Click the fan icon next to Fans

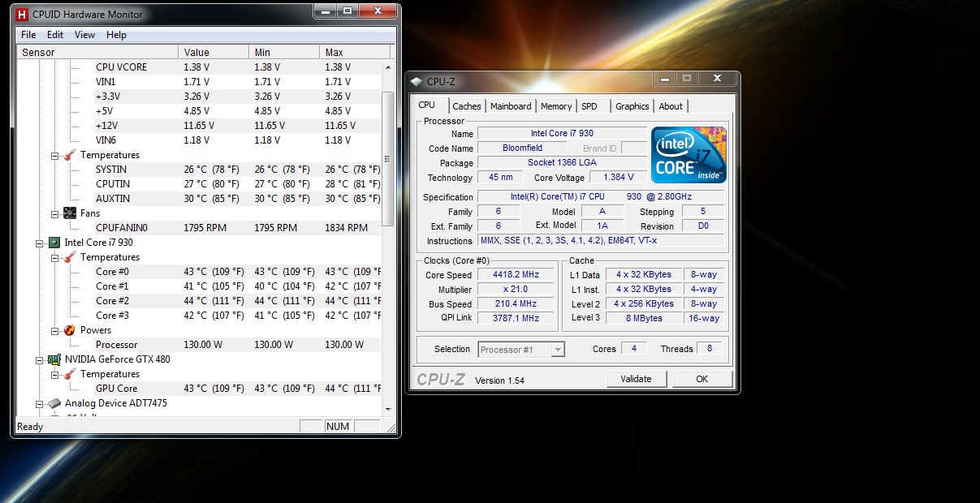click(70, 213)
